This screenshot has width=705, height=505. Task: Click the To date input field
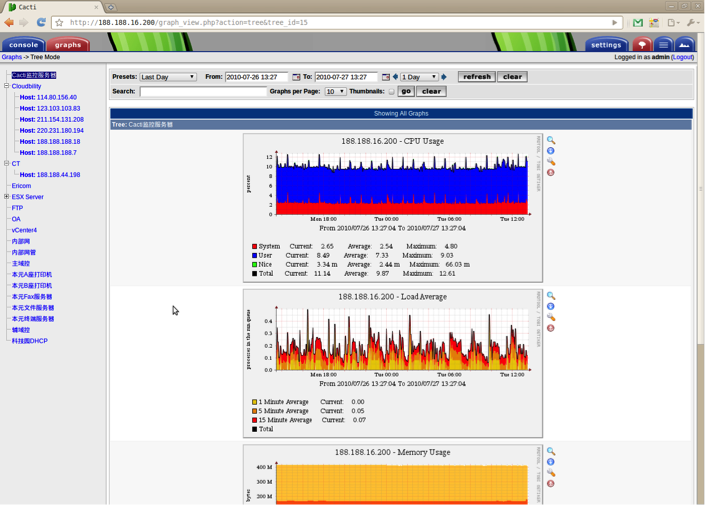346,77
